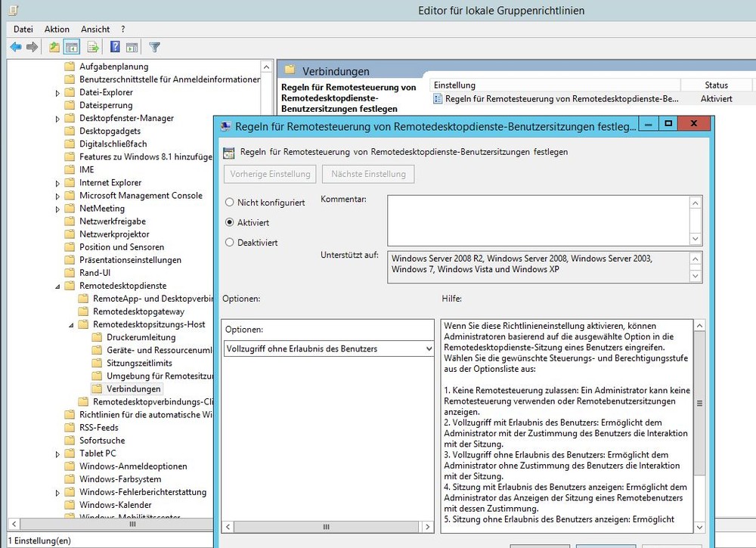Open help via the question mark icon

(115, 47)
